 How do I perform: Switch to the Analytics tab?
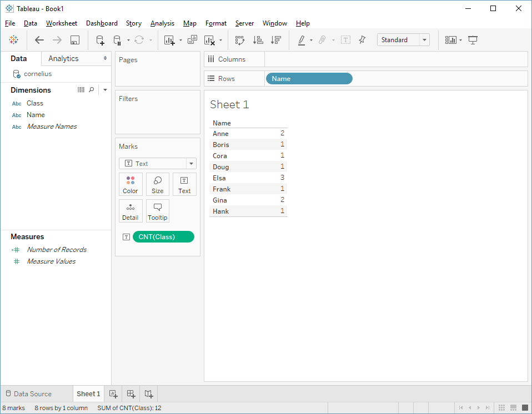(x=63, y=58)
